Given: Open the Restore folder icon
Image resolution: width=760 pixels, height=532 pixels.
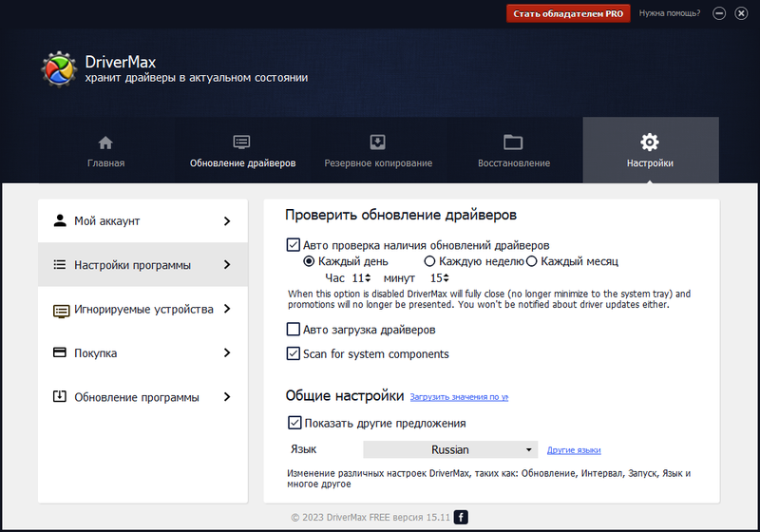Looking at the screenshot, I should point(513,142).
